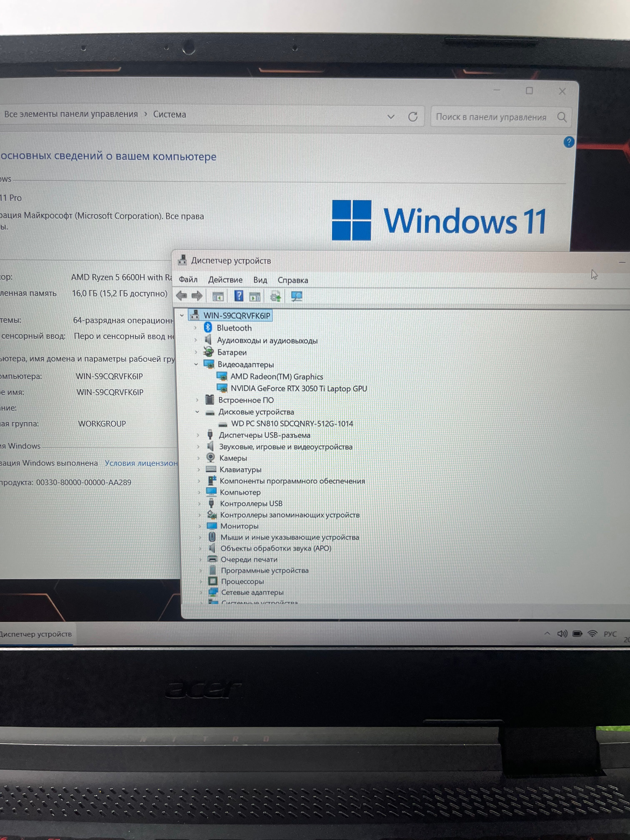Screen dimensions: 630x840
Task: Open the Вид menu
Action: point(260,280)
